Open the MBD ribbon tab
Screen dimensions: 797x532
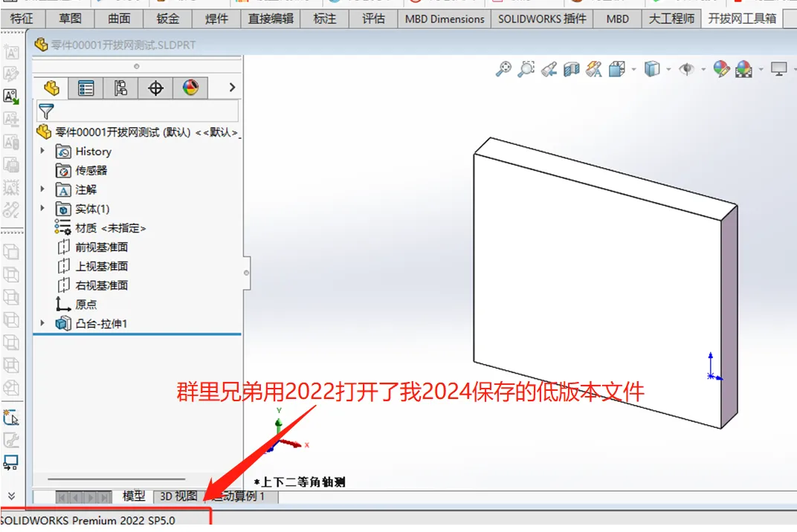[x=618, y=19]
